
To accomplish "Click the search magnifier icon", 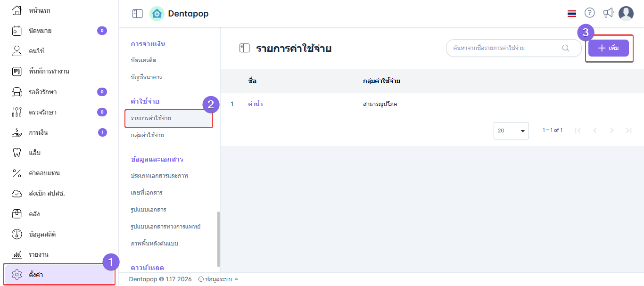I will coord(566,48).
